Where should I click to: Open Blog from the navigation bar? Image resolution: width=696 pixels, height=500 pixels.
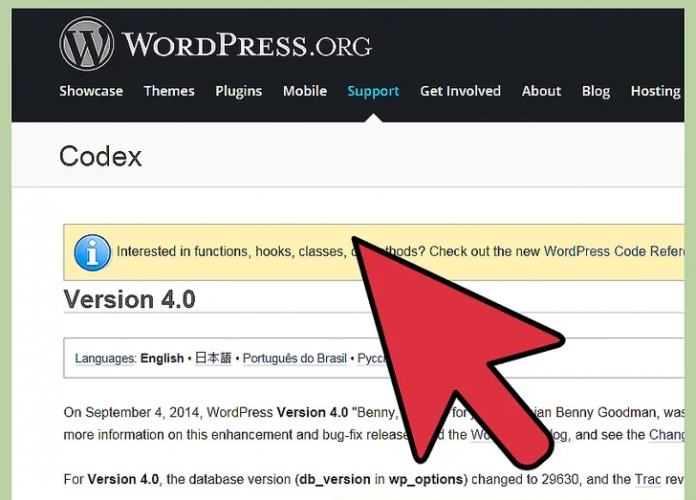click(596, 91)
